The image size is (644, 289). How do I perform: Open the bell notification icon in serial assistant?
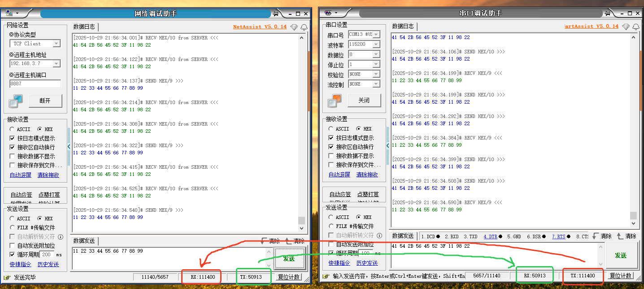pos(636,26)
